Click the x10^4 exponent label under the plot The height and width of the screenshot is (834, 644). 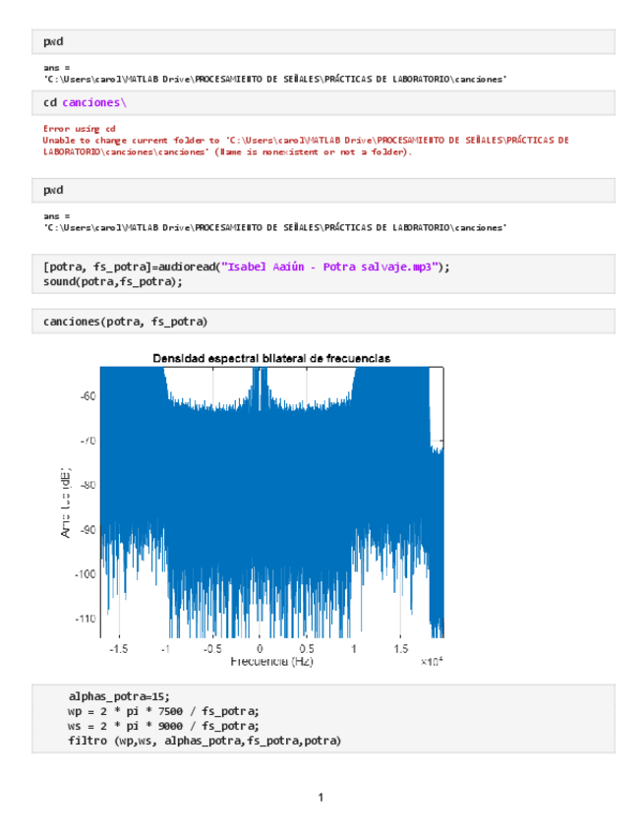pyautogui.click(x=432, y=663)
